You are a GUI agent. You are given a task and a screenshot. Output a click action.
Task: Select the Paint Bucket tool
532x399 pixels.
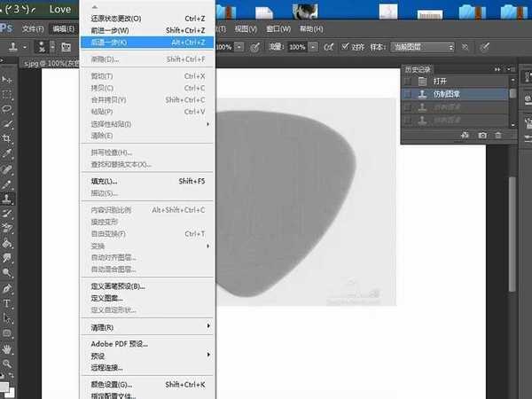[x=6, y=243]
